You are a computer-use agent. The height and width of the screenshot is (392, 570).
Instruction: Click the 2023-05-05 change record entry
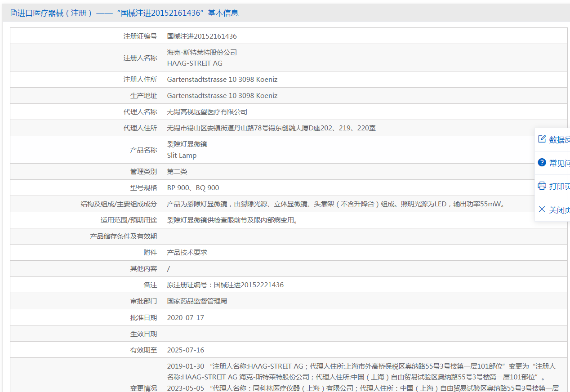click(x=363, y=388)
